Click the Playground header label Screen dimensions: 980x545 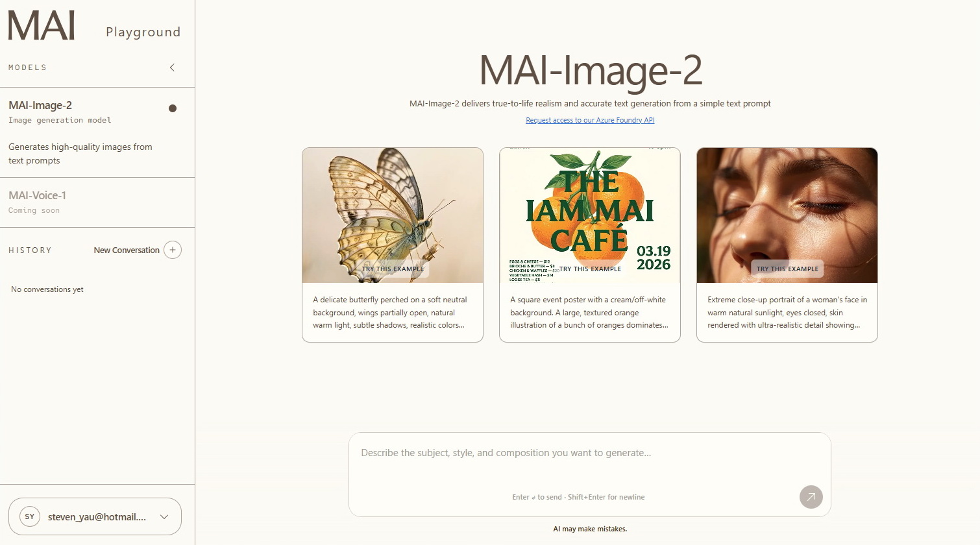[x=143, y=32]
